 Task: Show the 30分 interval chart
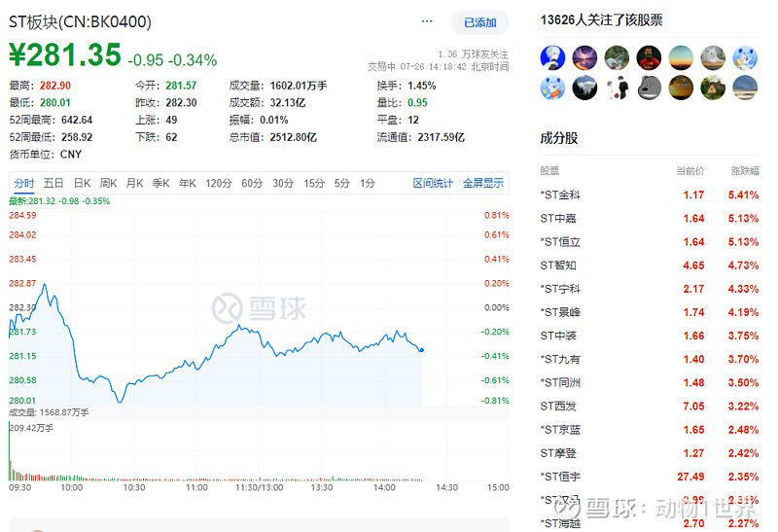pos(283,183)
